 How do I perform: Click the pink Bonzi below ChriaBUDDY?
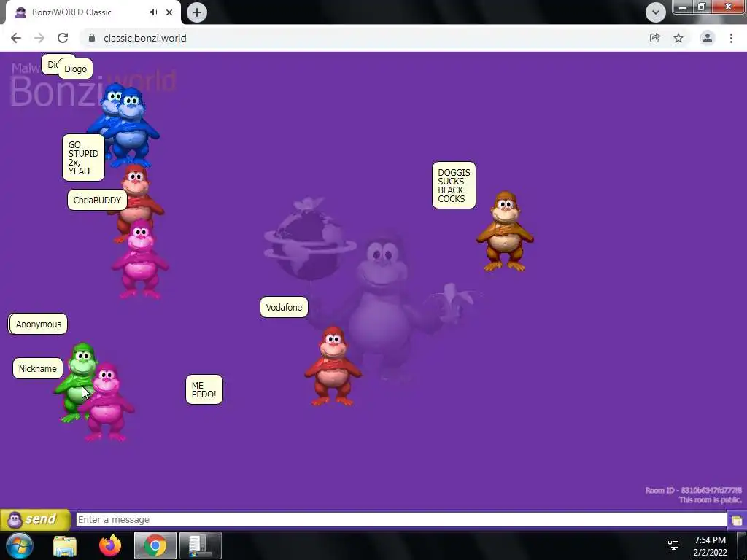(x=140, y=260)
